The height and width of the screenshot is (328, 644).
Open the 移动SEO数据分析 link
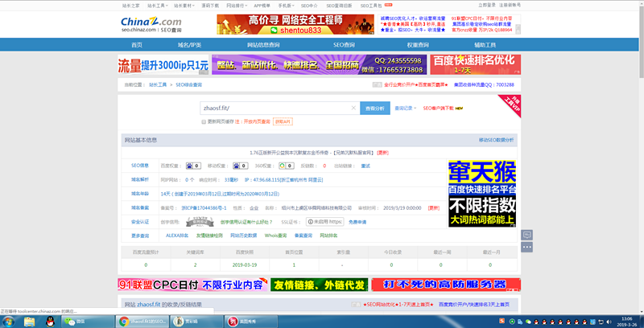[496, 140]
